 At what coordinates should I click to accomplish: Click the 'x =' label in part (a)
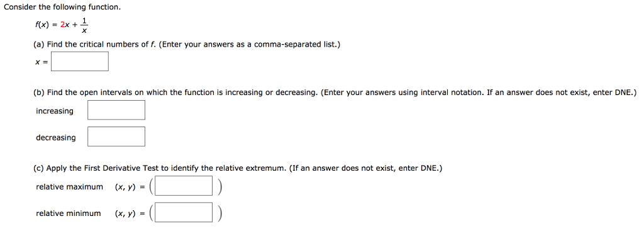(x=41, y=62)
